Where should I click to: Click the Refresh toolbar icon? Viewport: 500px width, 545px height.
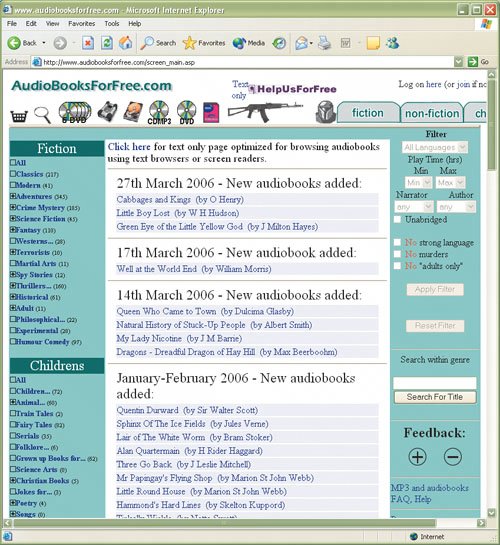[107, 43]
